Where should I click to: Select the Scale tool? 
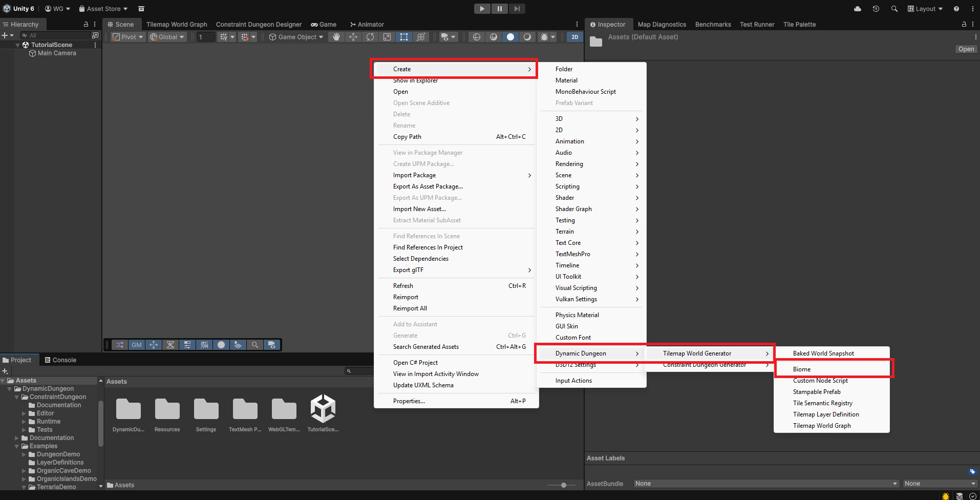pos(387,37)
